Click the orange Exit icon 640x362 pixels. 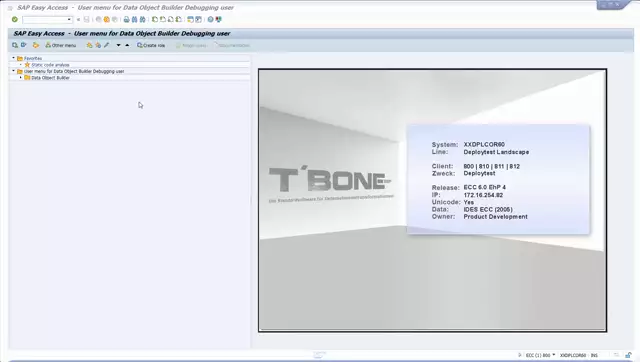click(x=107, y=19)
